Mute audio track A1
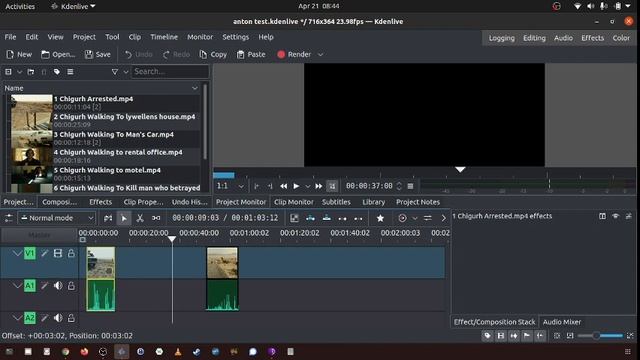The width and height of the screenshot is (640, 360). [58, 286]
